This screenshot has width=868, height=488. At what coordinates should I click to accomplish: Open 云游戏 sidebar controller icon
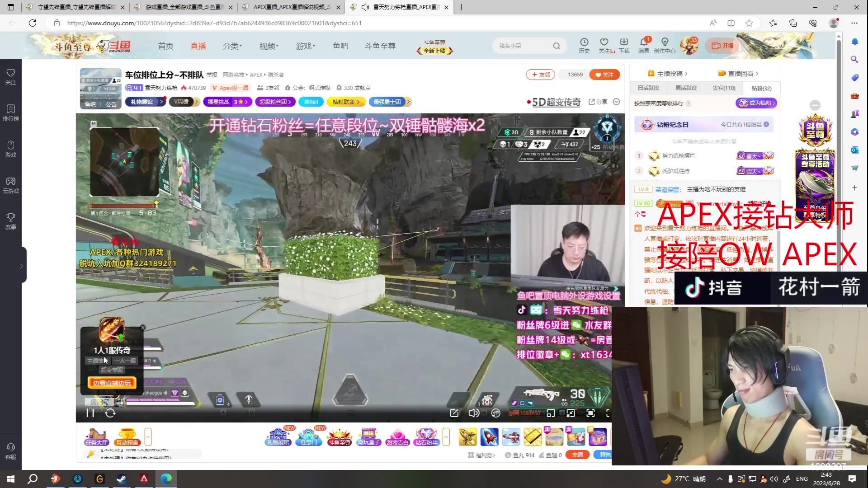coord(11,185)
